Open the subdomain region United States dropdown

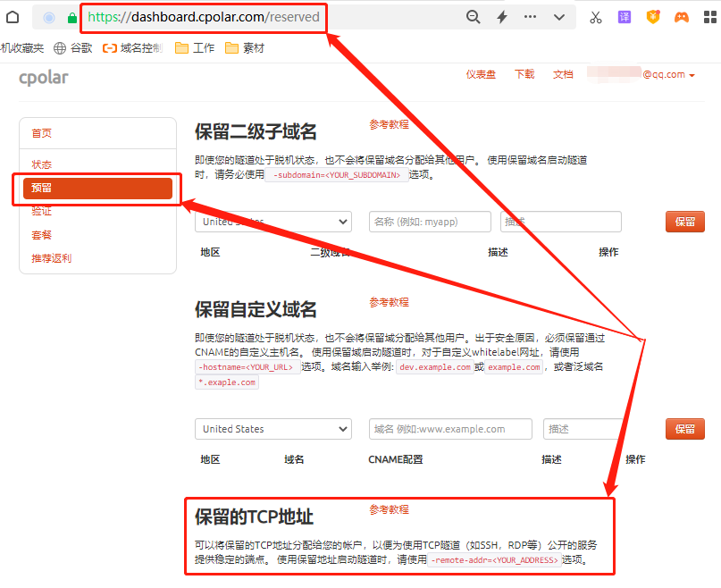[272, 222]
